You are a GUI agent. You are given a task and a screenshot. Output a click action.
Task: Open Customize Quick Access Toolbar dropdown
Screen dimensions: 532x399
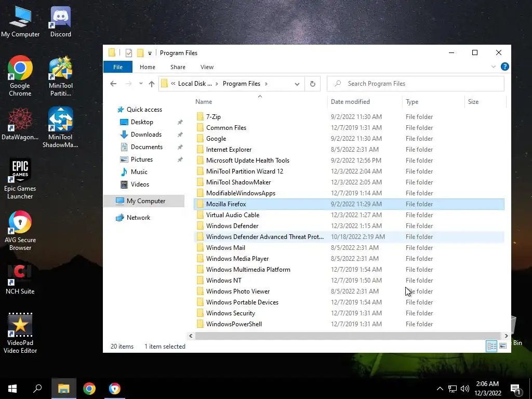pyautogui.click(x=150, y=54)
